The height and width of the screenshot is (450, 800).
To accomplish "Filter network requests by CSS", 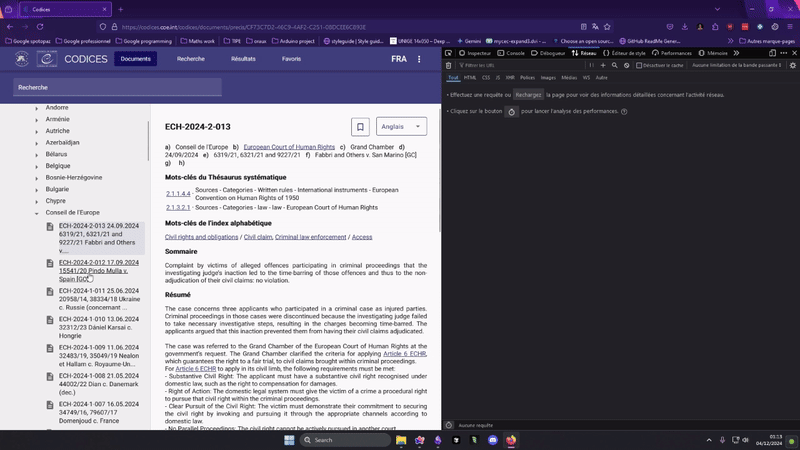I will 486,78.
